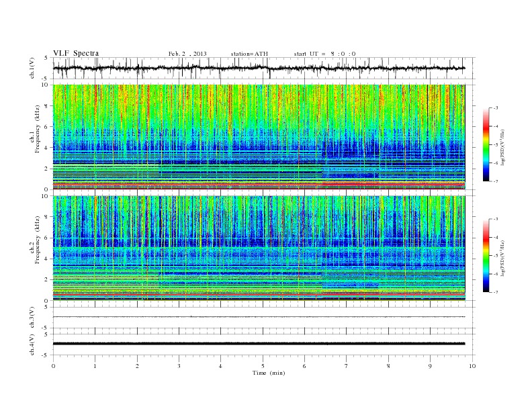Click the time axis tick label "9"

[430, 366]
